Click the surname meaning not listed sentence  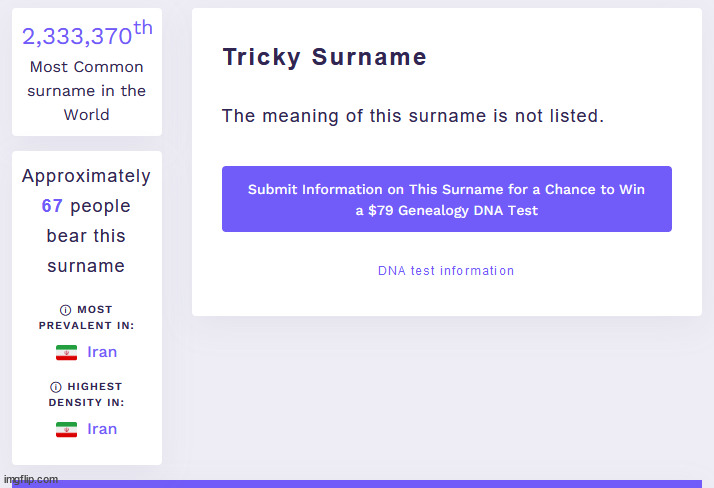coord(412,116)
